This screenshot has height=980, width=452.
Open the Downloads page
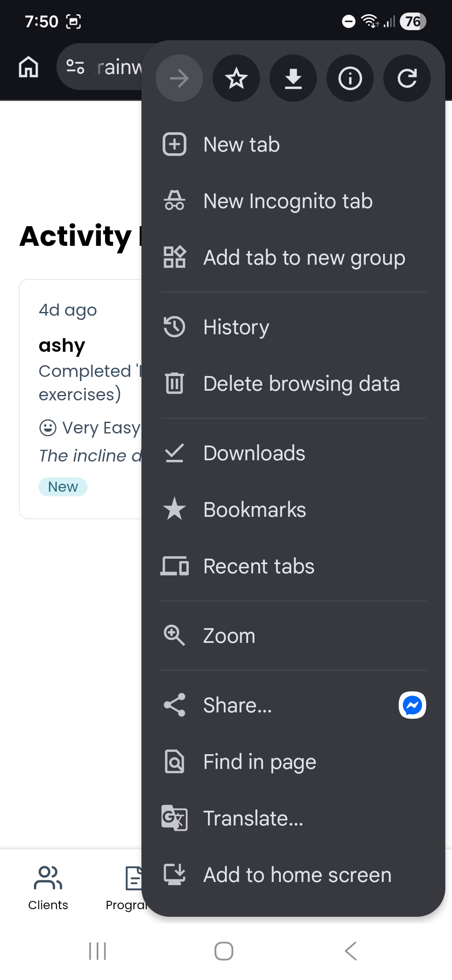point(254,453)
